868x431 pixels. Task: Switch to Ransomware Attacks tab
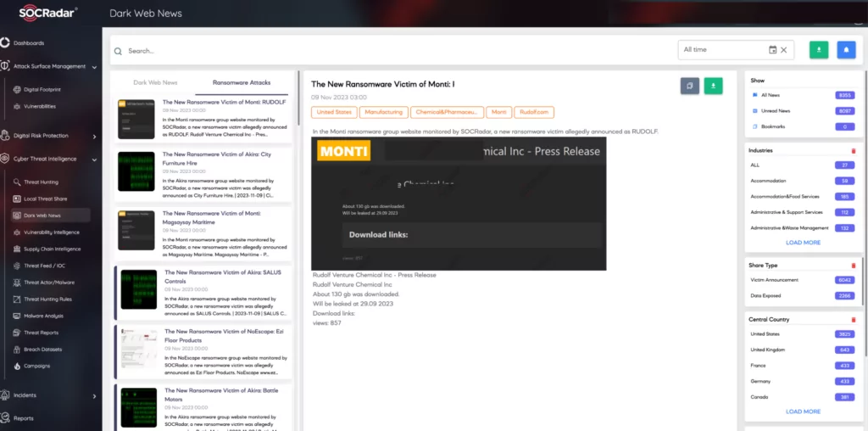[x=242, y=82]
